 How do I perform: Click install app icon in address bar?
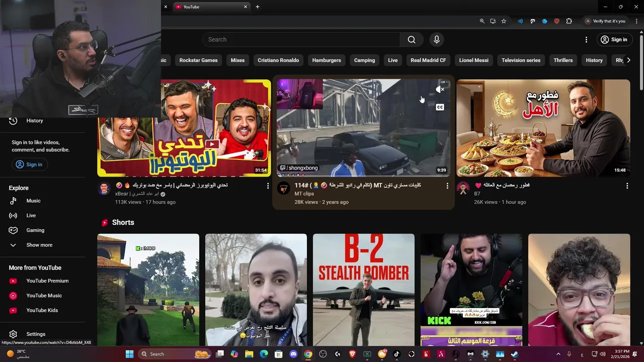pos(493,21)
